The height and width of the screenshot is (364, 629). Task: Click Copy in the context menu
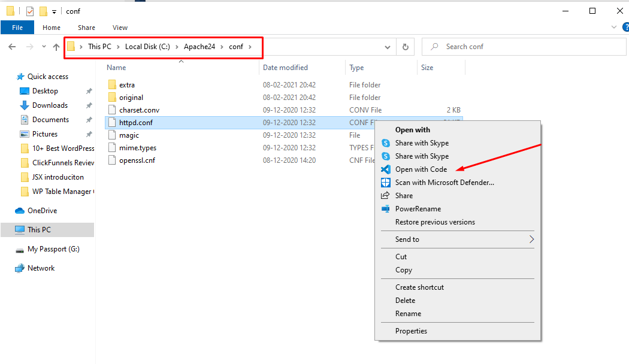point(404,270)
